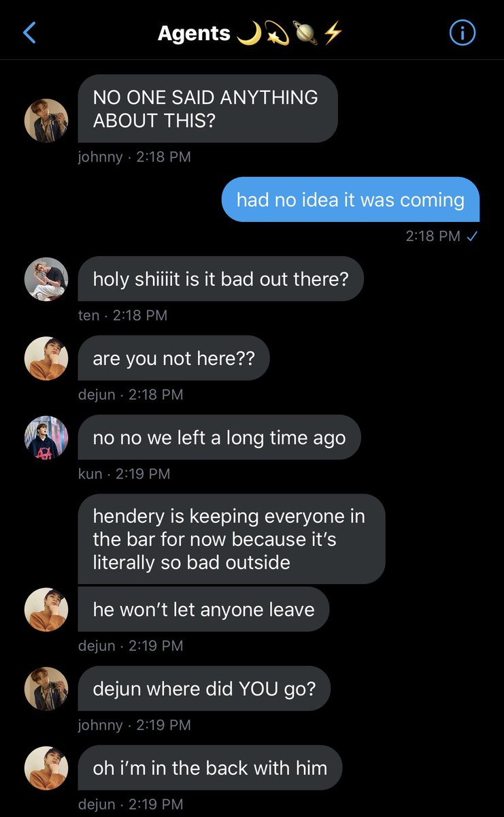Tap the 'no no we left a long time ago' bubble

(219, 437)
